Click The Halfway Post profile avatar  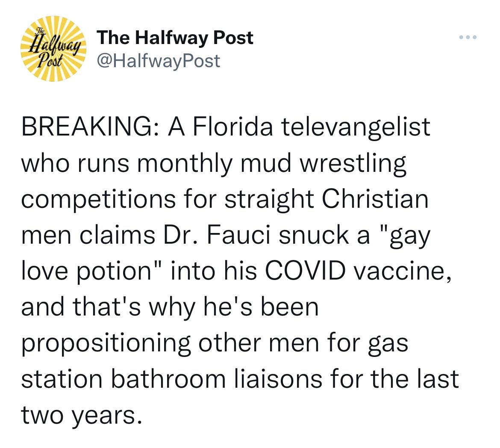[x=53, y=48]
